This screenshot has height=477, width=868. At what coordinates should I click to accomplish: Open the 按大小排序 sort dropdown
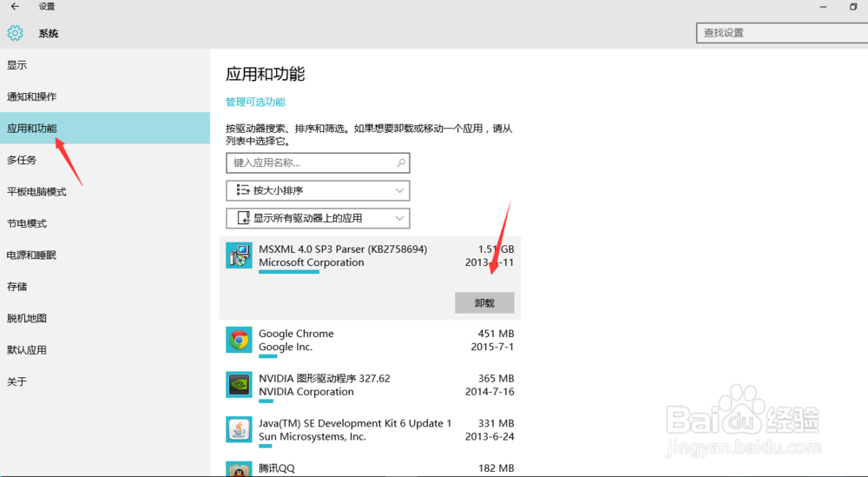point(318,190)
